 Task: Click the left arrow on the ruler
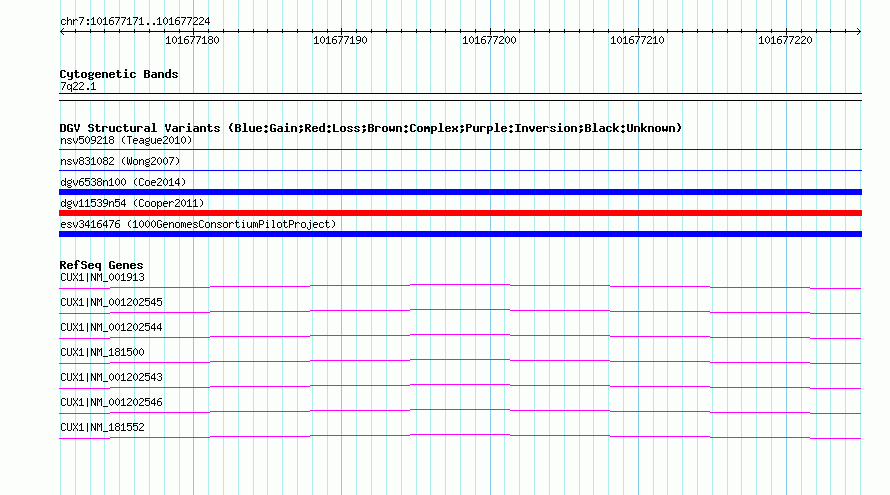tap(62, 31)
